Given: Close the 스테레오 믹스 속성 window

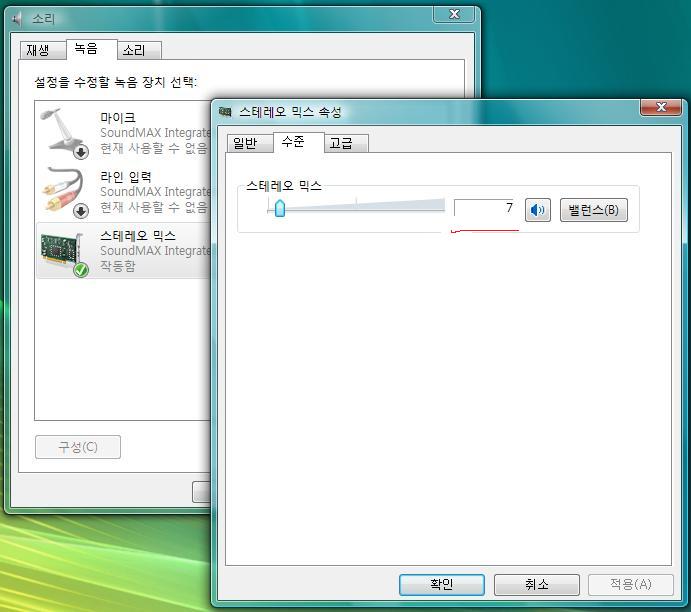Looking at the screenshot, I should point(661,107).
